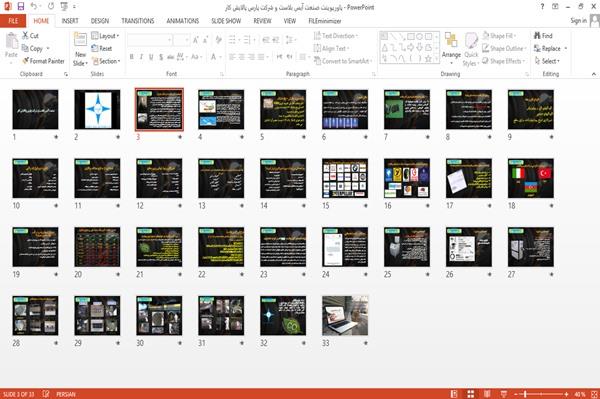Open the FILE menu
The width and height of the screenshot is (600, 399).
[13, 21]
